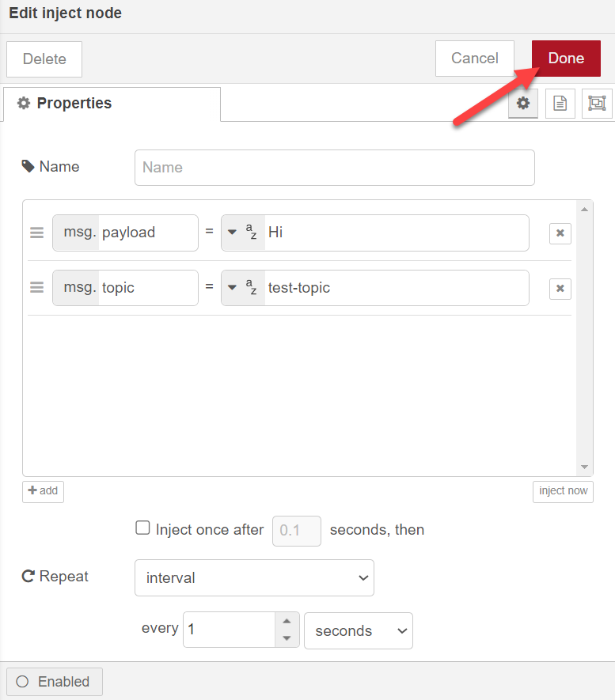615x700 pixels.
Task: Click the tag icon beside the Name label
Action: (x=27, y=166)
